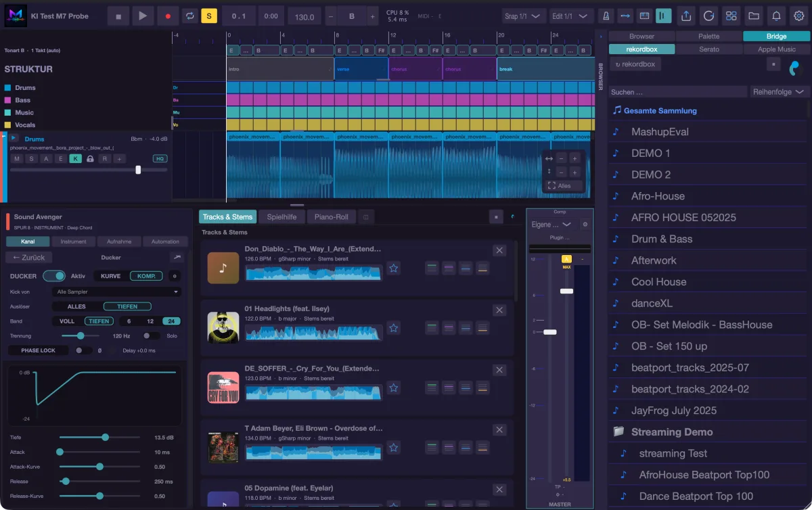Select ALLES as Auslöser
This screenshot has height=510, width=812.
pyautogui.click(x=76, y=306)
